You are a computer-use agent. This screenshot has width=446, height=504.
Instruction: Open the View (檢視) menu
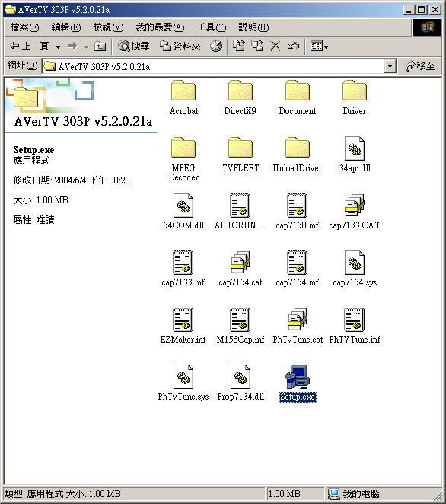pos(108,27)
